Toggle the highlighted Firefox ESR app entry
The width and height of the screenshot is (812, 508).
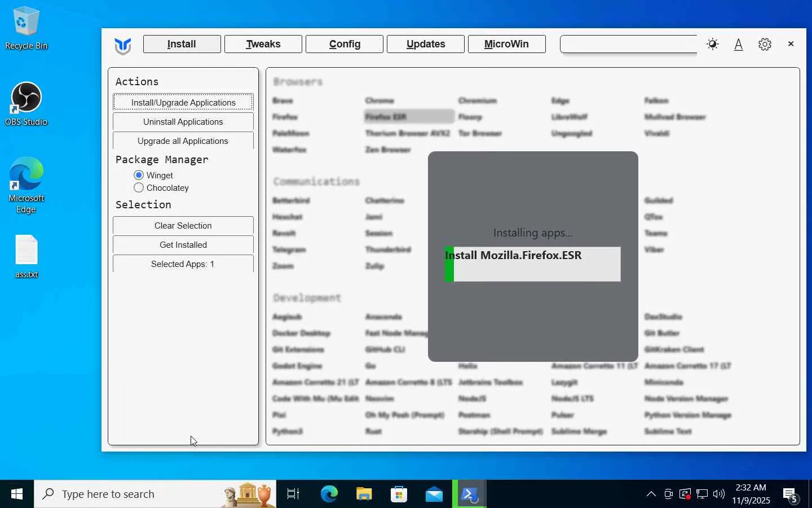coord(409,117)
